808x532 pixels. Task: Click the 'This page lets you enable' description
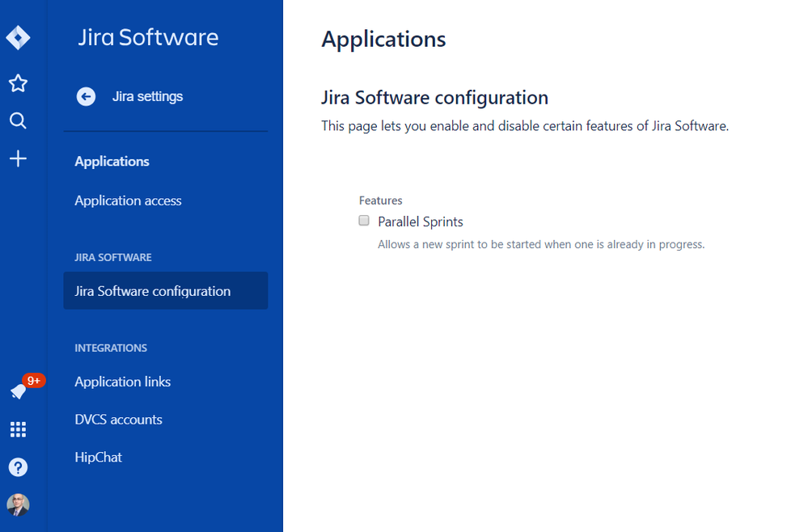coord(525,126)
